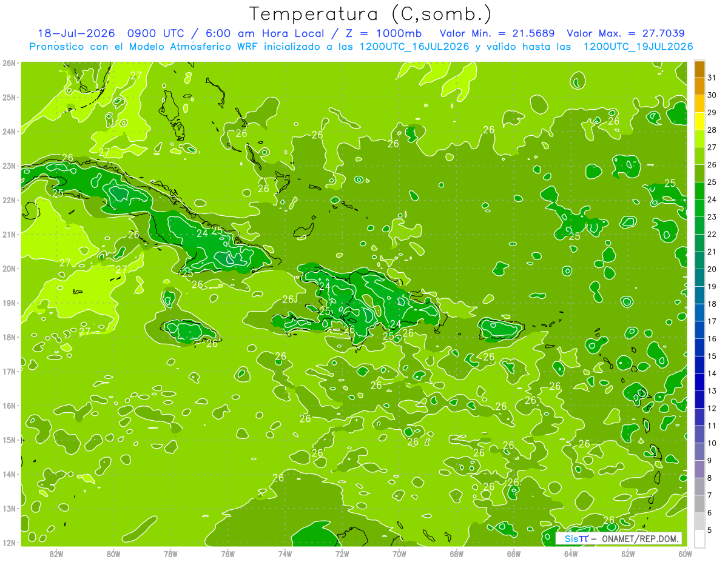Click the longitude axis label "74W"

tap(285, 554)
